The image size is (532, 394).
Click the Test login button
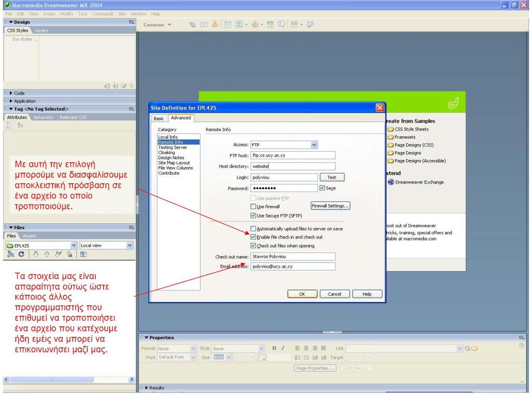point(332,177)
